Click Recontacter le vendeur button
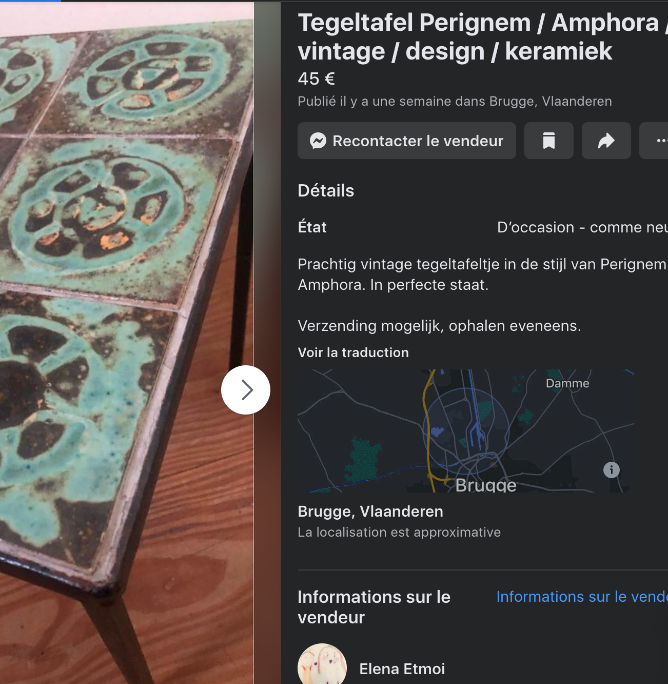 [407, 141]
